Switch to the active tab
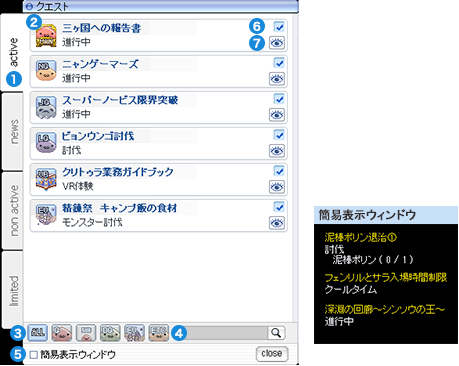 coord(13,52)
